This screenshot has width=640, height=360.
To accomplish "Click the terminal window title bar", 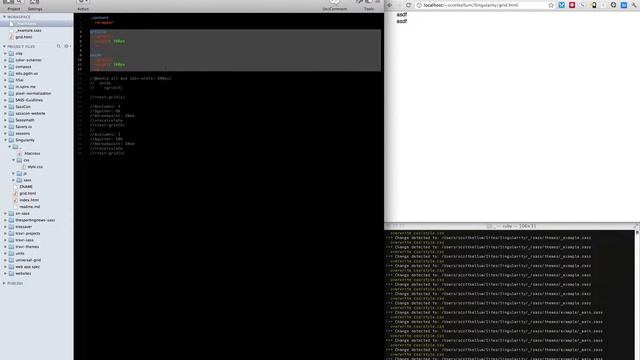I will (512, 226).
